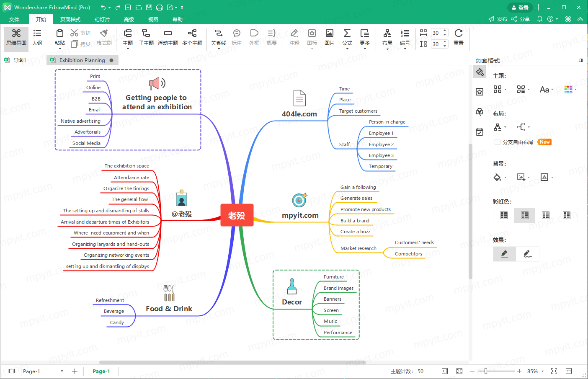Image resolution: width=588 pixels, height=379 pixels.
Task: Open the theme font Aa dropdown
Action: (x=547, y=89)
